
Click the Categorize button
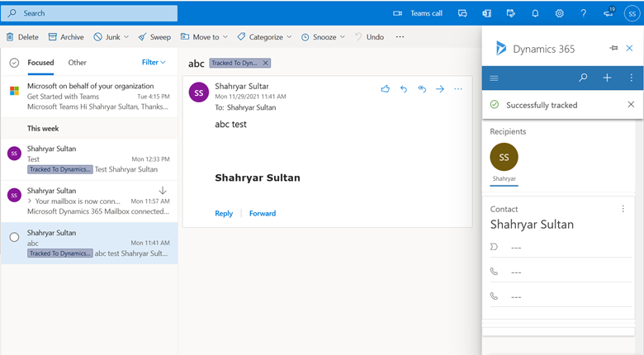click(x=260, y=37)
